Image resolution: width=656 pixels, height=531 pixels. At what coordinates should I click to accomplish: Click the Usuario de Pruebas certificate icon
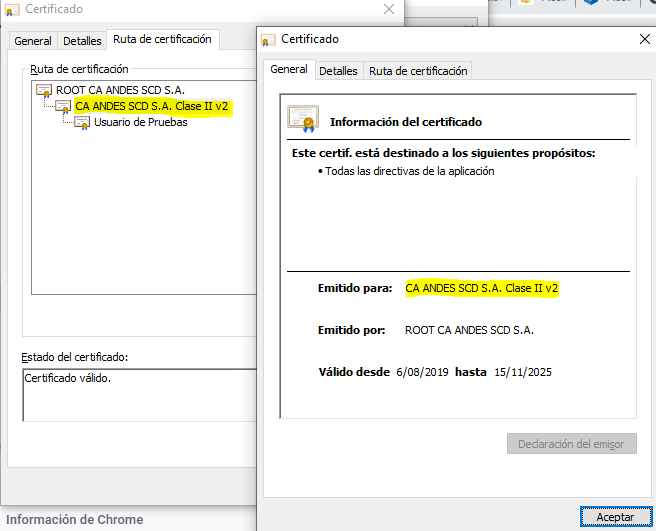coord(82,122)
